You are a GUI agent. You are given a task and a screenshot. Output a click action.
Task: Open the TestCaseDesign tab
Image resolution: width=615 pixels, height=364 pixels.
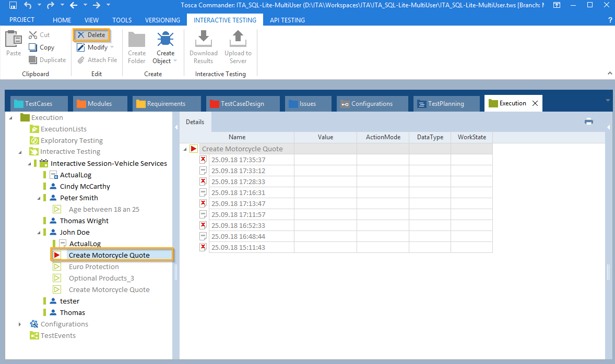pyautogui.click(x=242, y=104)
